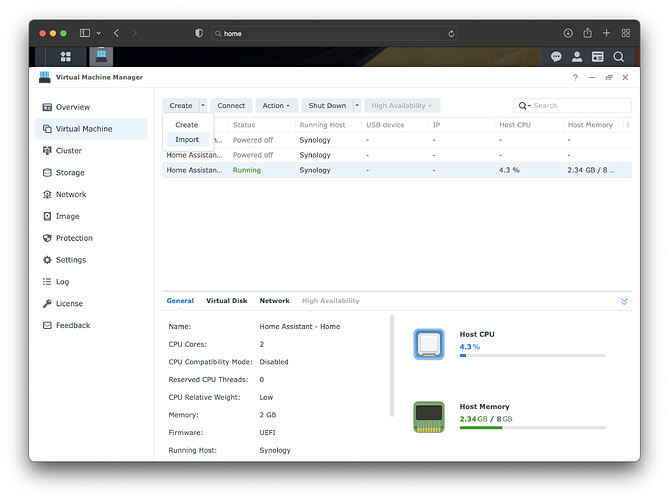This screenshot has height=500, width=669.
Task: Open a new Safari tab
Action: 606,33
